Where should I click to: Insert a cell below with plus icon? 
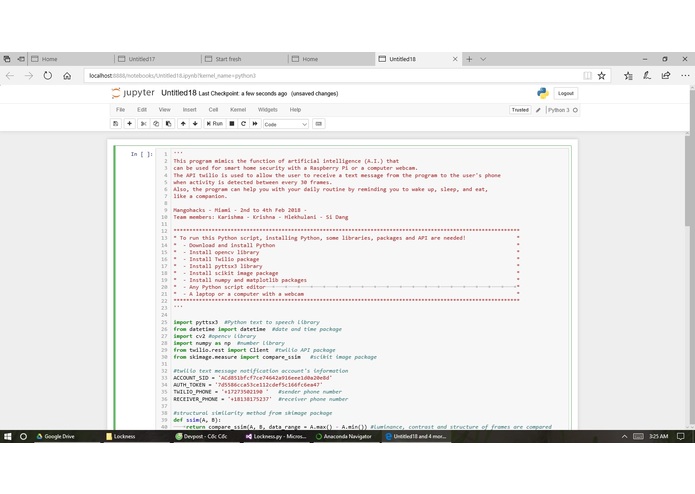point(129,124)
